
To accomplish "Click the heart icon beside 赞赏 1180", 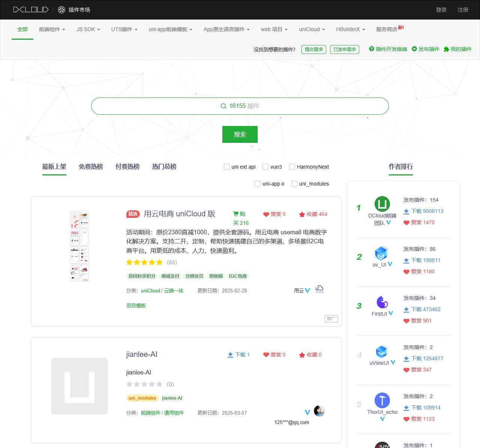I will tap(406, 272).
